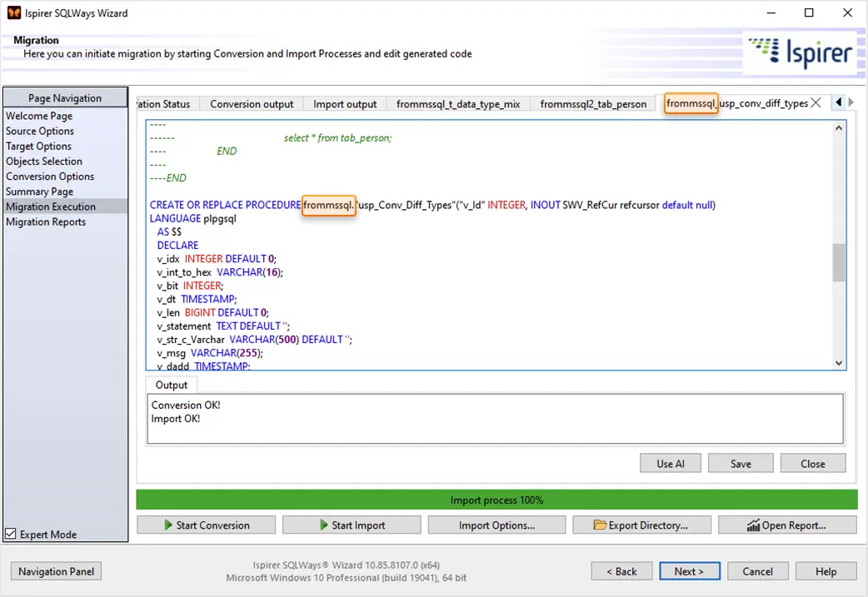Screen dimensions: 868x597
Task: Open Source Options page
Action: tap(40, 131)
